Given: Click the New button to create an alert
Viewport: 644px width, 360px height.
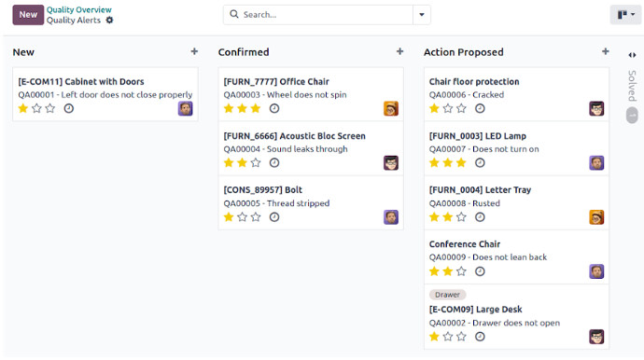Looking at the screenshot, I should 28,15.
